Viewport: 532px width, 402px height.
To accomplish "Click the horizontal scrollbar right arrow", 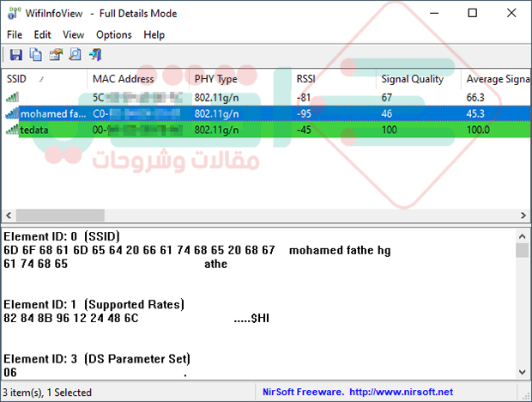I will 523,216.
